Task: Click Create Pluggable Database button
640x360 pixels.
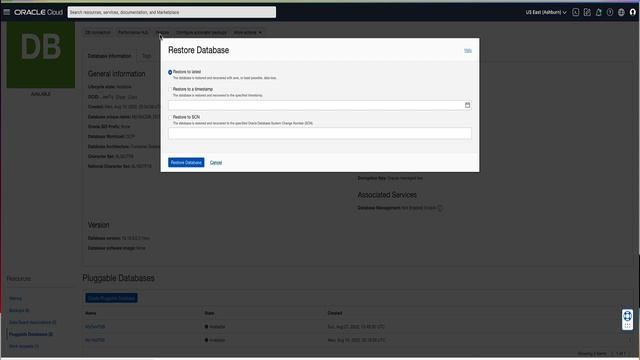Action: [111, 298]
